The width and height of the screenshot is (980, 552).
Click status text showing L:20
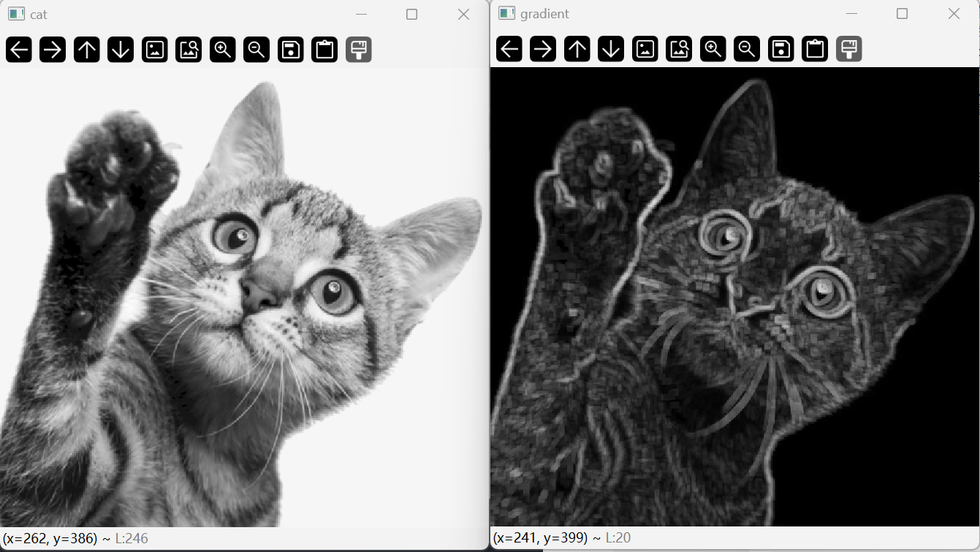(618, 538)
